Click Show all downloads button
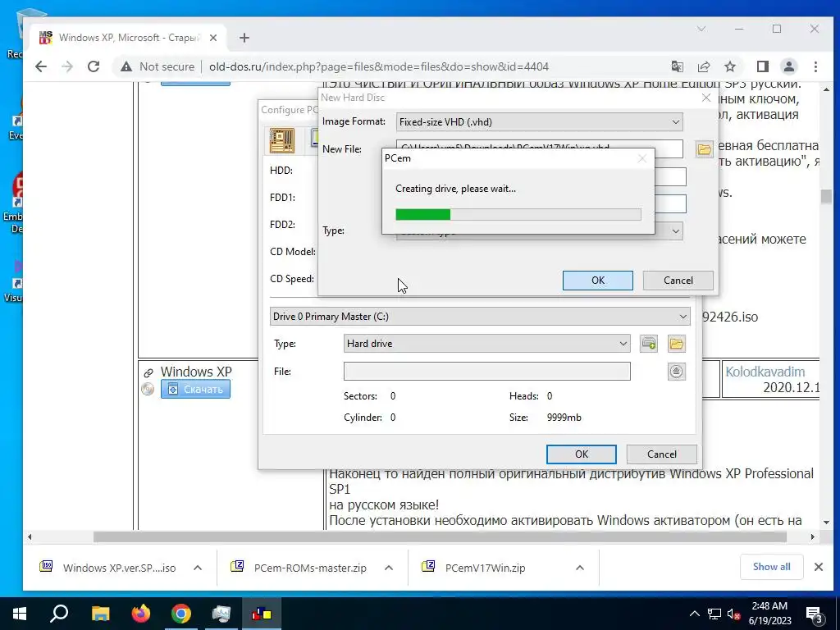The height and width of the screenshot is (630, 840). [771, 567]
